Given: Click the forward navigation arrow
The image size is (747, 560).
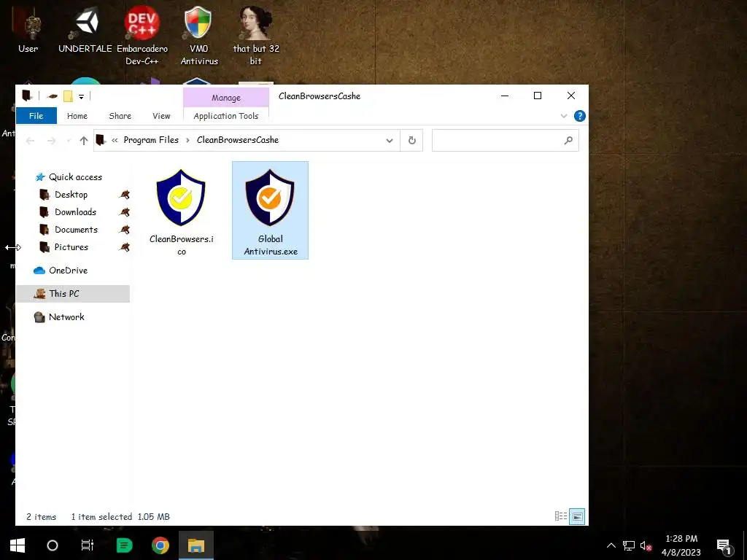Looking at the screenshot, I should tap(52, 141).
